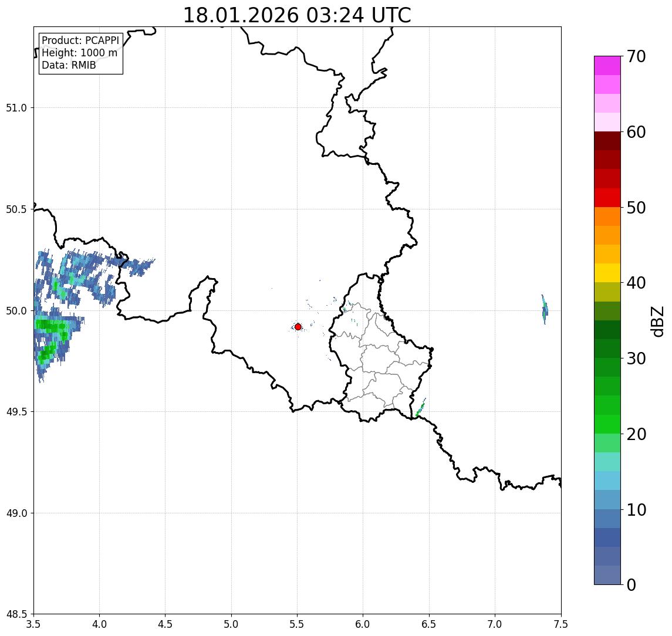
Task: Click the longitude axis label 7.5
Action: (x=561, y=624)
